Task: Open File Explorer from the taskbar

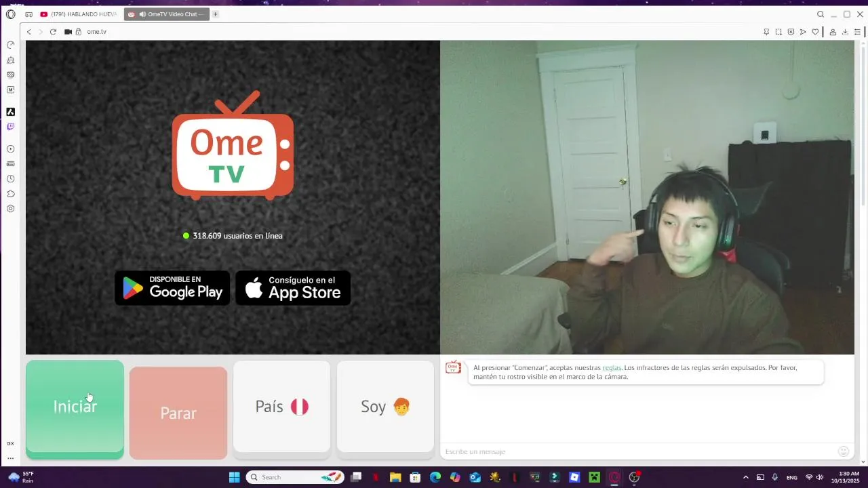Action: pos(395,477)
